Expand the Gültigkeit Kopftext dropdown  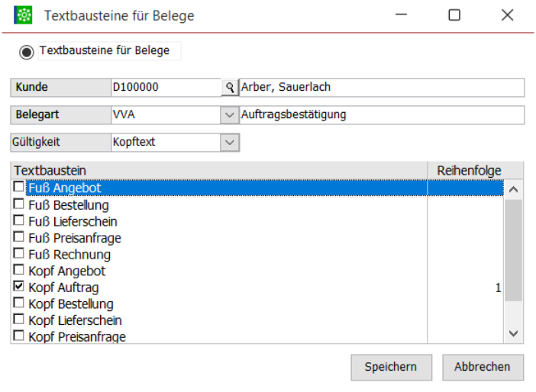228,143
